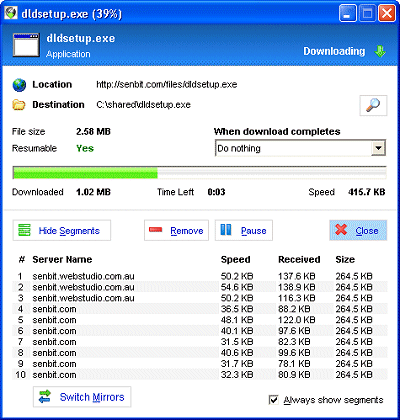Click the Destination folder icon
400x420 pixels.
(x=19, y=105)
